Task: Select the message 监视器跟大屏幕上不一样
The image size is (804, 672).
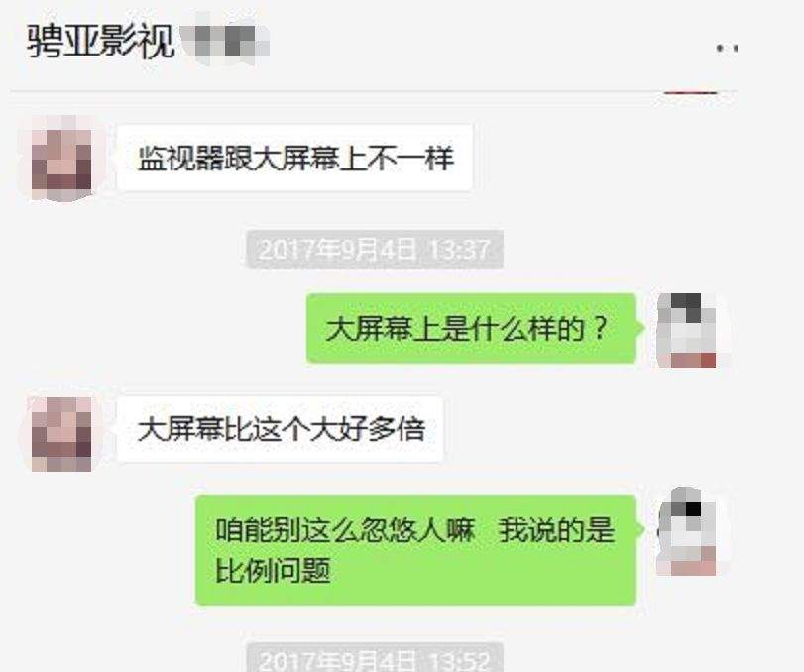Action: tap(294, 158)
